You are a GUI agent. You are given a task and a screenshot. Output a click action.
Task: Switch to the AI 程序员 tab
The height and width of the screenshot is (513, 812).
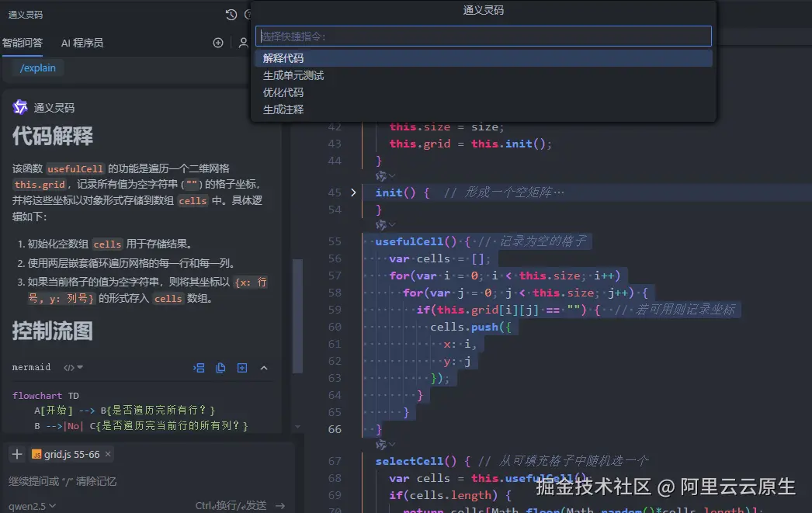pos(82,43)
